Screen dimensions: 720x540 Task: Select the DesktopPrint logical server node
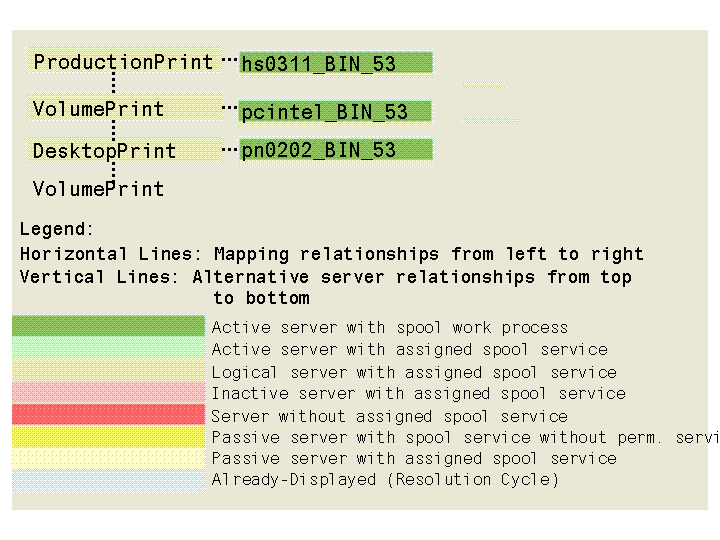(x=104, y=151)
